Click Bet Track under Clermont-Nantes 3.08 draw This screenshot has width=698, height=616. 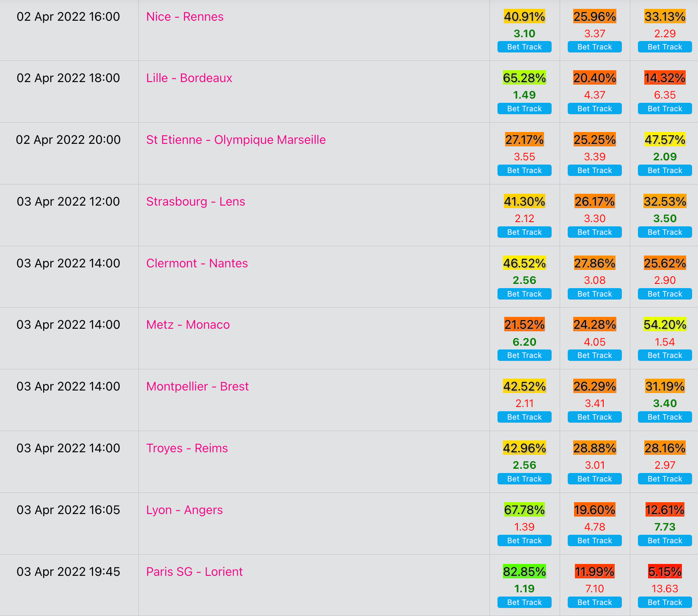click(x=595, y=294)
